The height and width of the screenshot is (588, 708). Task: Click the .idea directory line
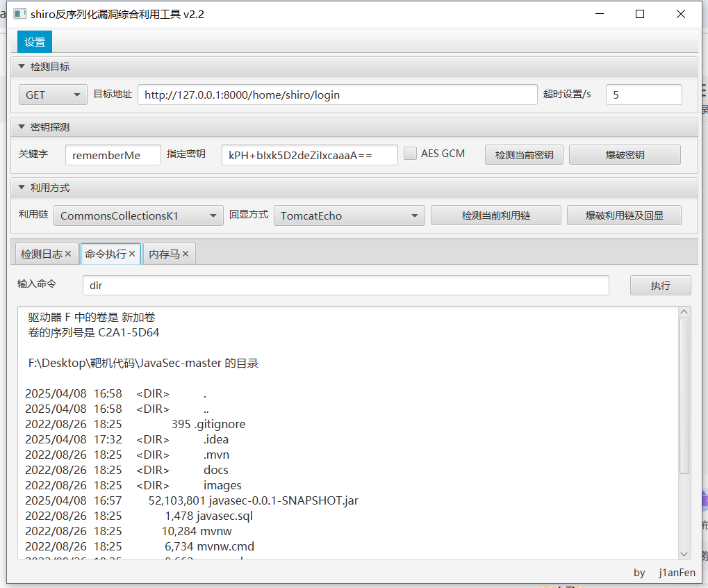127,439
